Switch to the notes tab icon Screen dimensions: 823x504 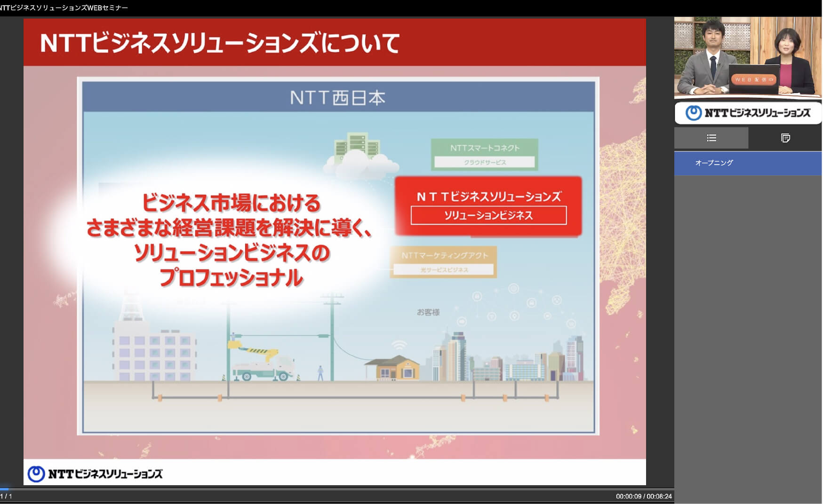(x=785, y=138)
